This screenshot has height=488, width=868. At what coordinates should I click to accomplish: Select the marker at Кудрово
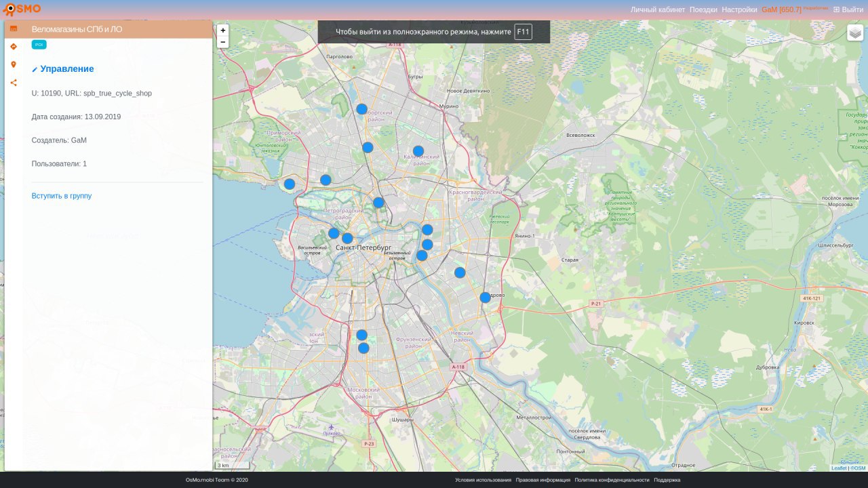[485, 298]
